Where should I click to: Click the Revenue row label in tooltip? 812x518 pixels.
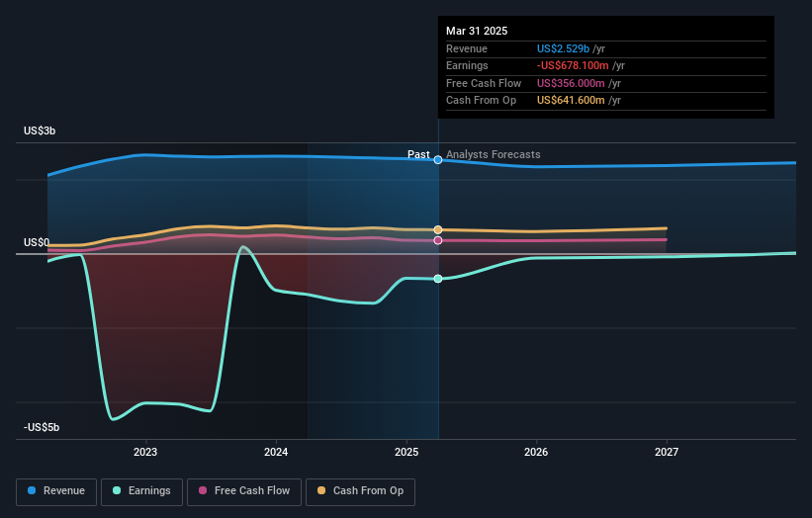[x=467, y=48]
